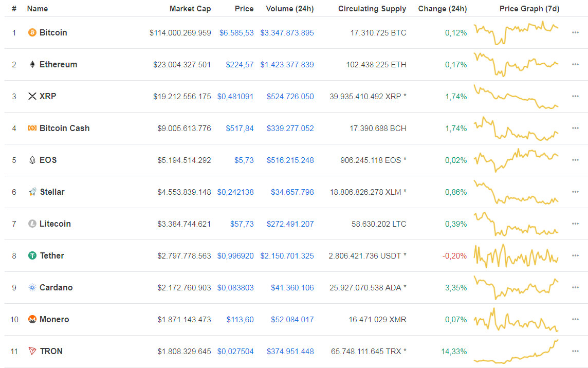
Task: Sort table by Circulating Supply column header
Action: (372, 9)
